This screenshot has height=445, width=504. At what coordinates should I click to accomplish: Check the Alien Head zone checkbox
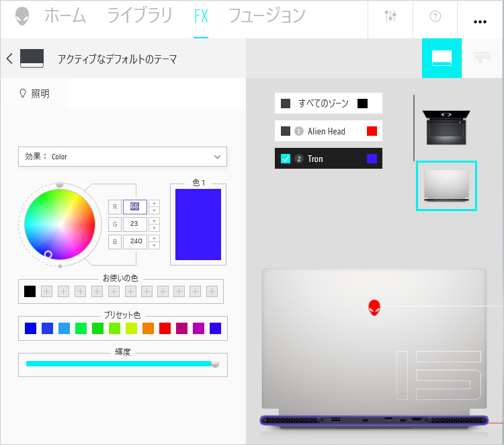286,131
